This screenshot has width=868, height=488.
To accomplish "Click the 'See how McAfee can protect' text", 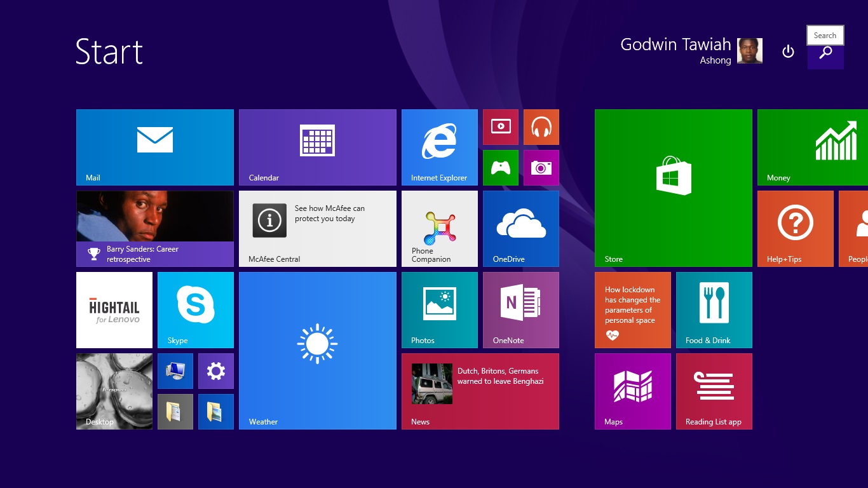I will 329,213.
